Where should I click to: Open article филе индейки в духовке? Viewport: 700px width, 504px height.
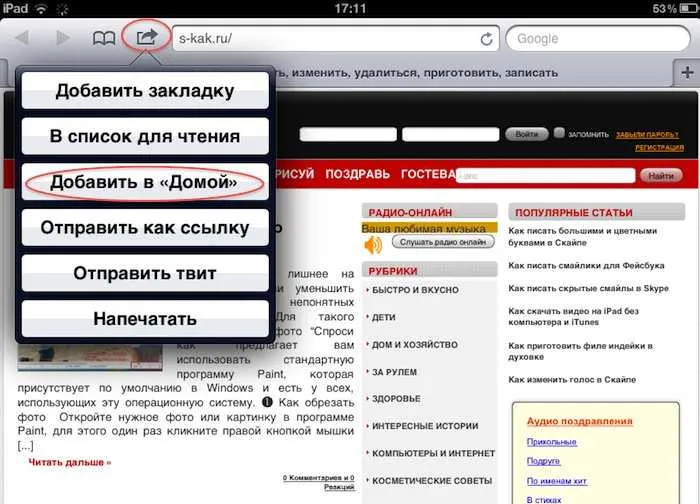click(x=580, y=351)
